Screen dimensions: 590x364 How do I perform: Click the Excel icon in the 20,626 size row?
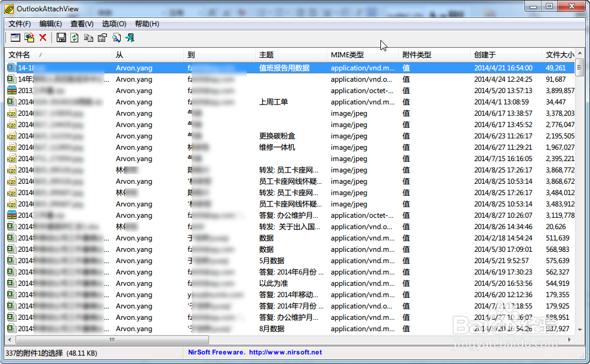point(12,226)
